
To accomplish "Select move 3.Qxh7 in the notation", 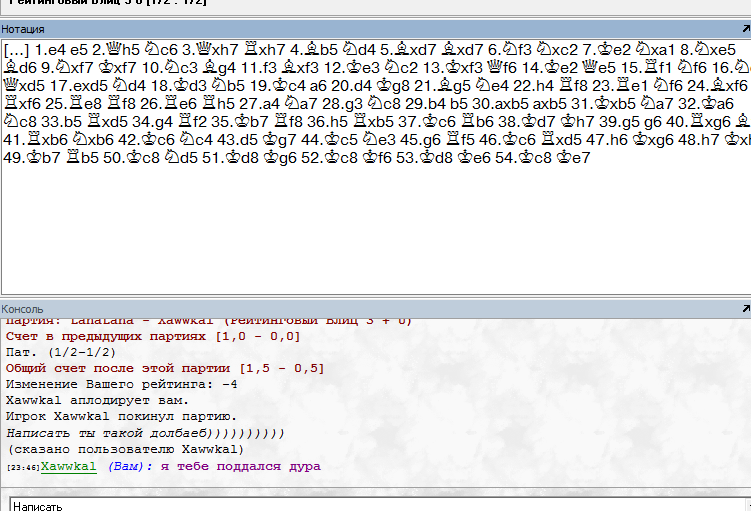I will click(x=210, y=50).
